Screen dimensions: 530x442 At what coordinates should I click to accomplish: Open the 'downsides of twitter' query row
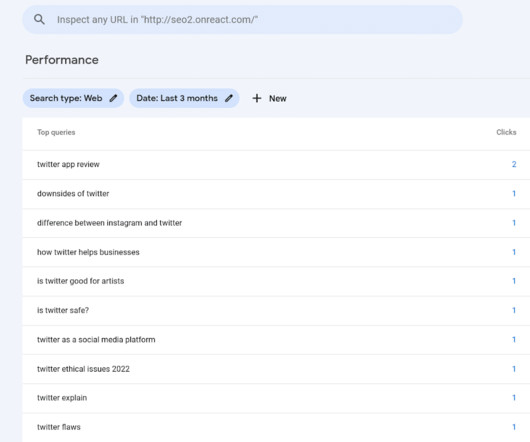pos(276,194)
